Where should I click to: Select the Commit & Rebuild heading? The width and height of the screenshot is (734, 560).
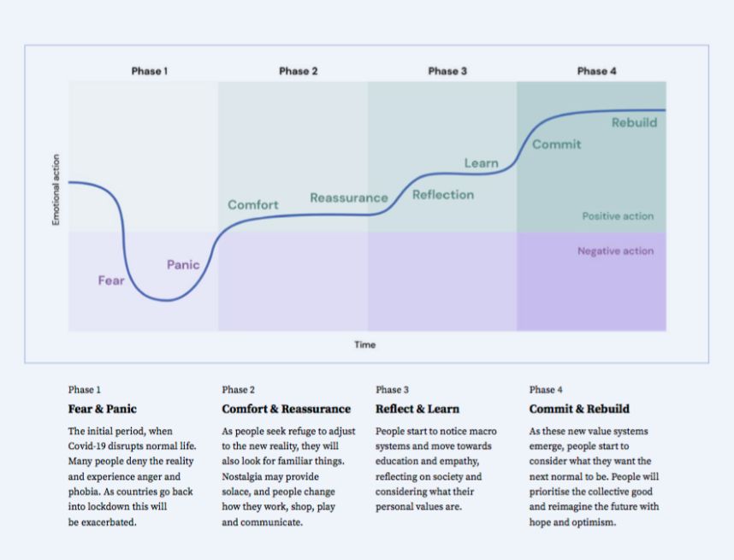(x=579, y=409)
